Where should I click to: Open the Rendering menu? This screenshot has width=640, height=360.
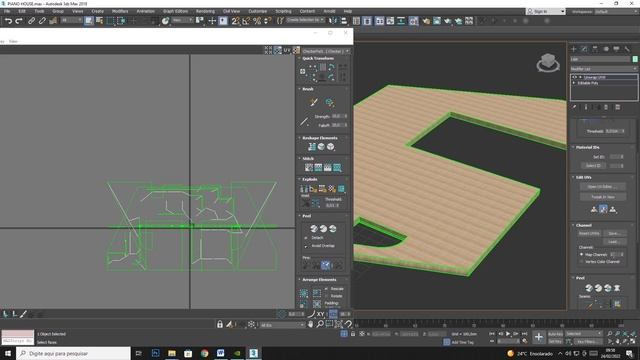point(205,11)
